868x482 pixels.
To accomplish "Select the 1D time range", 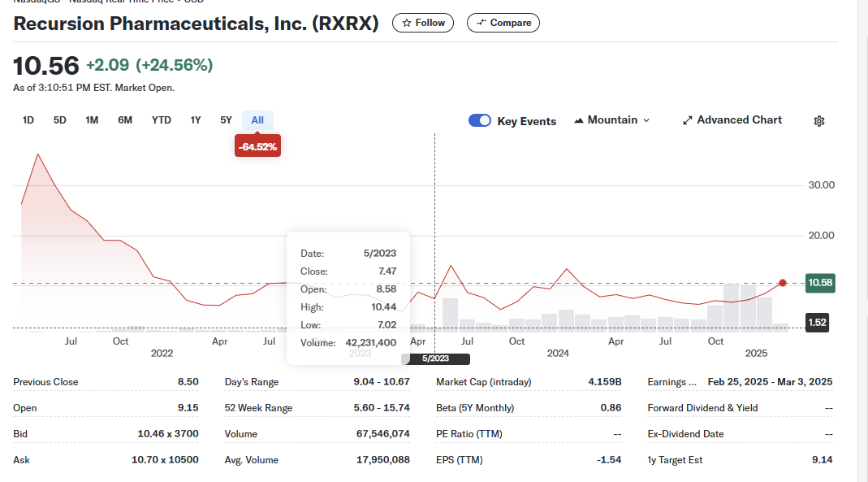I will coord(28,120).
